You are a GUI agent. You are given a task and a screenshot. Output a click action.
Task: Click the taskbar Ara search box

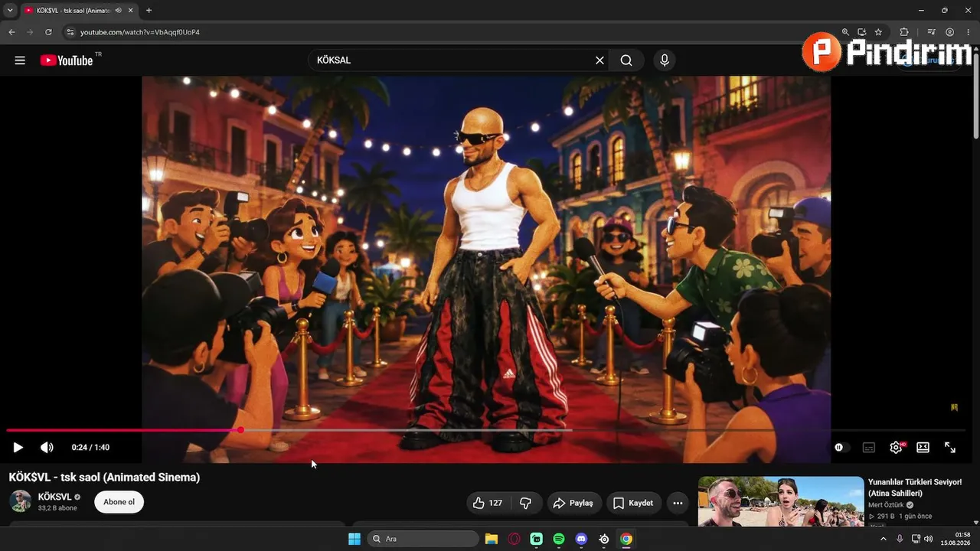tap(423, 539)
